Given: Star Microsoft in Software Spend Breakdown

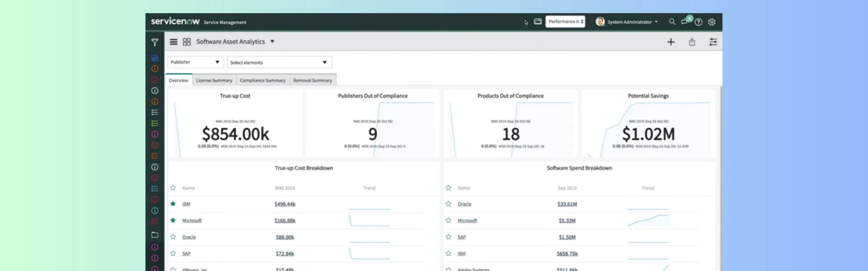Looking at the screenshot, I should (x=448, y=220).
